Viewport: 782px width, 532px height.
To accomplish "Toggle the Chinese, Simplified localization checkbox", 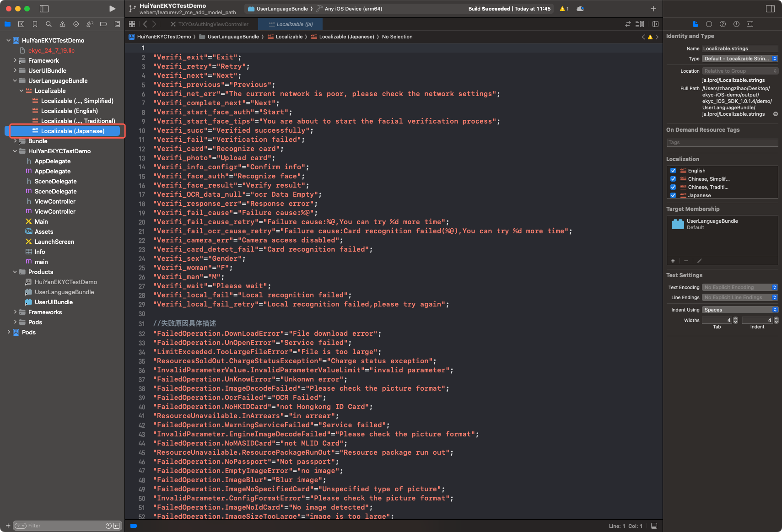I will point(673,179).
